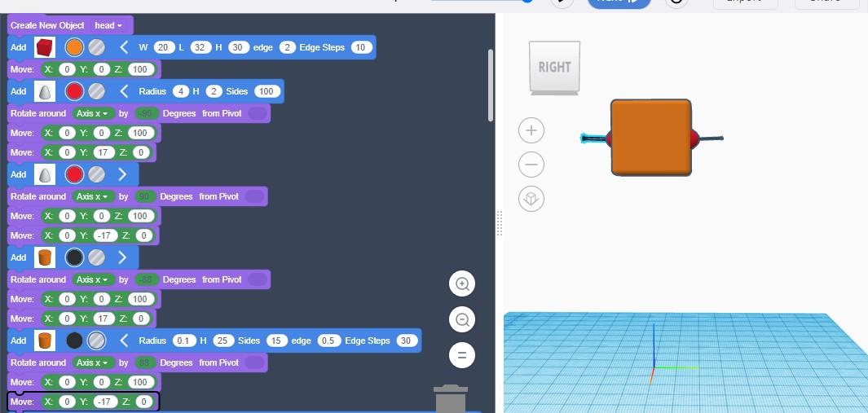
Task: Click the Radius value 4 field
Action: (180, 92)
